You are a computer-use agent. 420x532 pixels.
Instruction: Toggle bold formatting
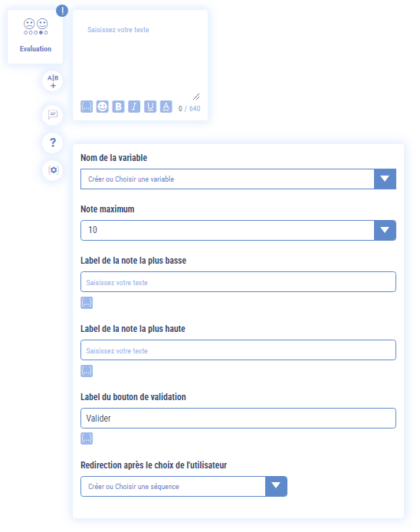click(118, 107)
